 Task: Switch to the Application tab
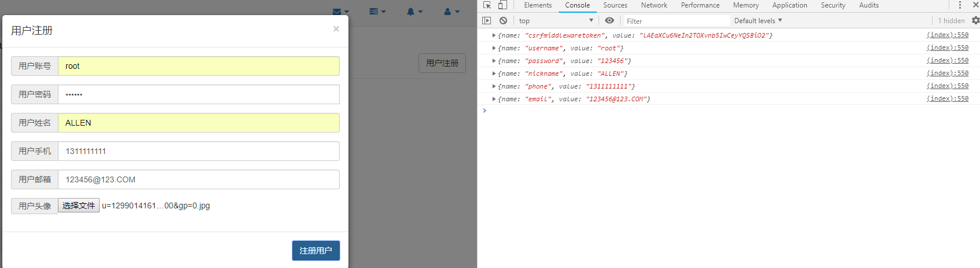(x=790, y=5)
